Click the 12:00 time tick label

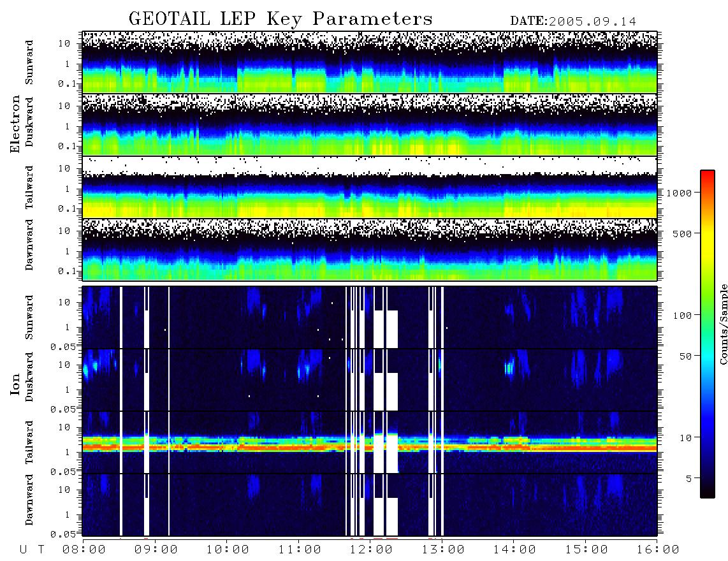click(371, 550)
